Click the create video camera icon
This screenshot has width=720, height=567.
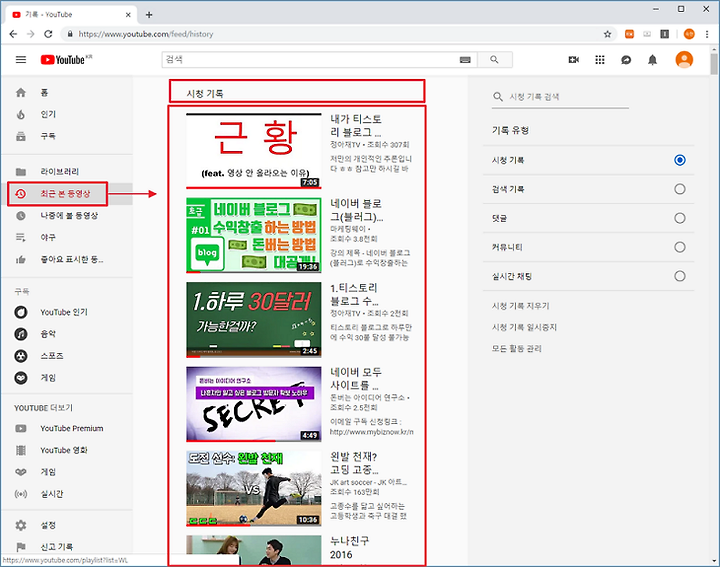pos(574,60)
